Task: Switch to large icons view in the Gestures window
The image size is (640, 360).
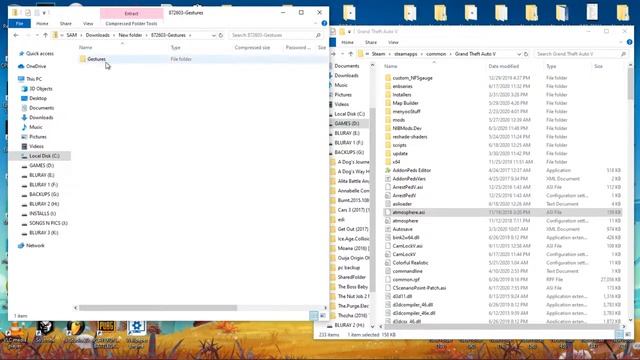Action: point(322,316)
